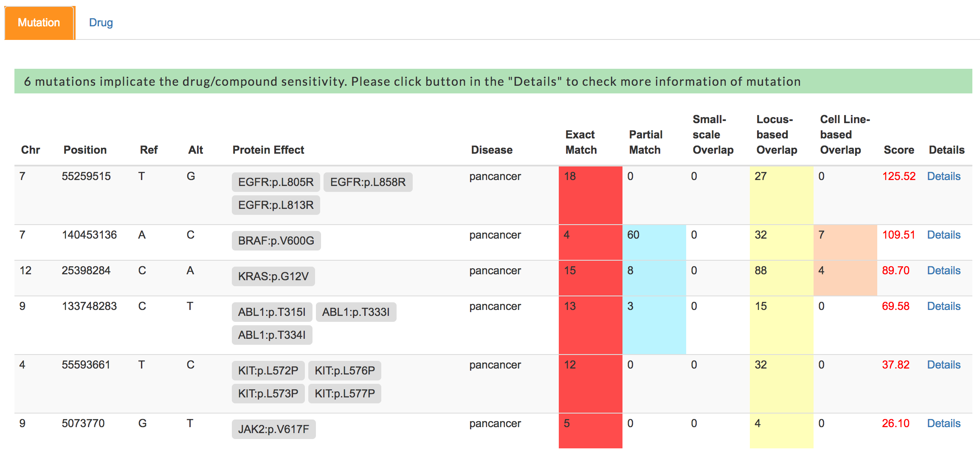Screen dimensions: 980x456
Task: Click the Small-scale Overlap column header
Action: pyautogui.click(x=713, y=135)
